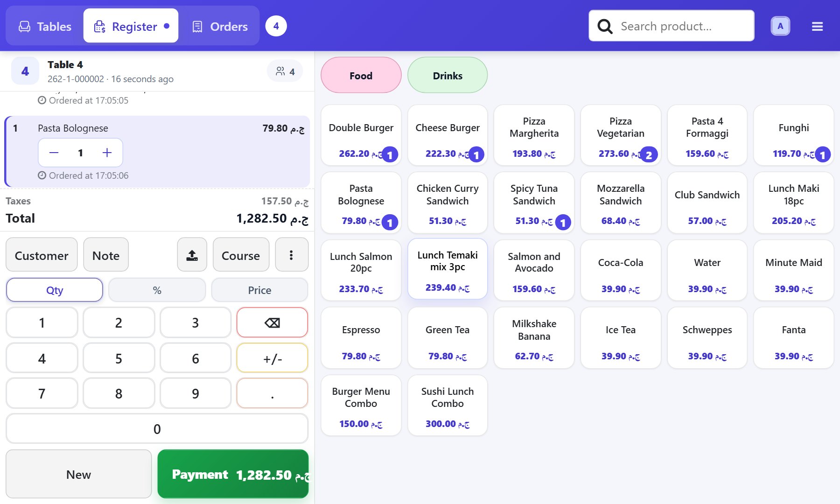The width and height of the screenshot is (840, 504).
Task: Click numpad key 3
Action: 196,322
